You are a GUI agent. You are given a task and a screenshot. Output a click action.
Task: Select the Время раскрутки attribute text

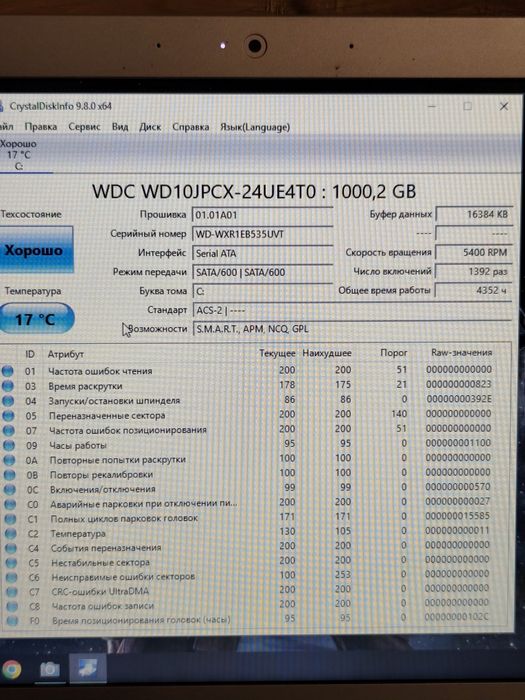pyautogui.click(x=85, y=386)
